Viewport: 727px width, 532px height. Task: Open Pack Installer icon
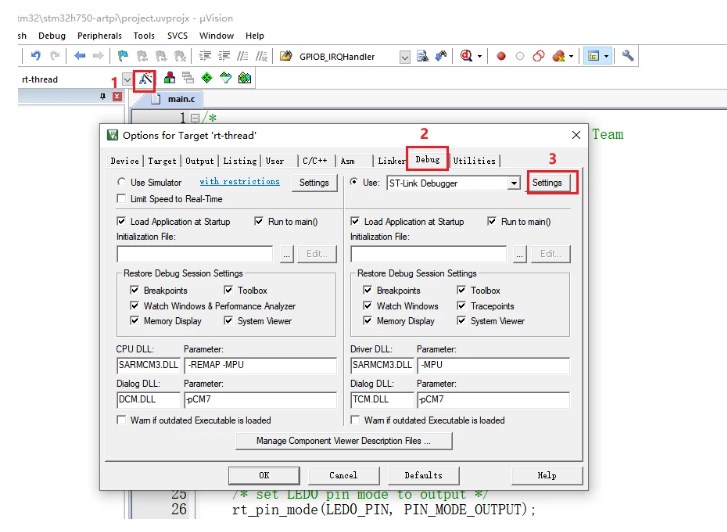click(x=245, y=78)
